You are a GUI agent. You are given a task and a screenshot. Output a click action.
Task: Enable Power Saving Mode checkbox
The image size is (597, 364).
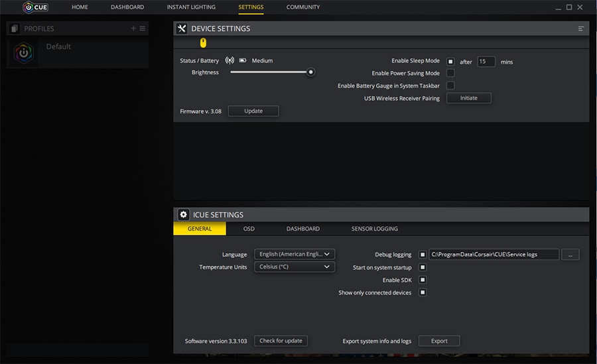click(450, 73)
